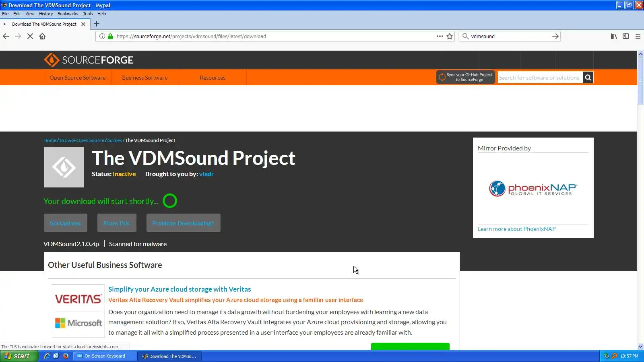Click VDMSound2.1.0.zip file name text
Image resolution: width=644 pixels, height=362 pixels.
71,244
